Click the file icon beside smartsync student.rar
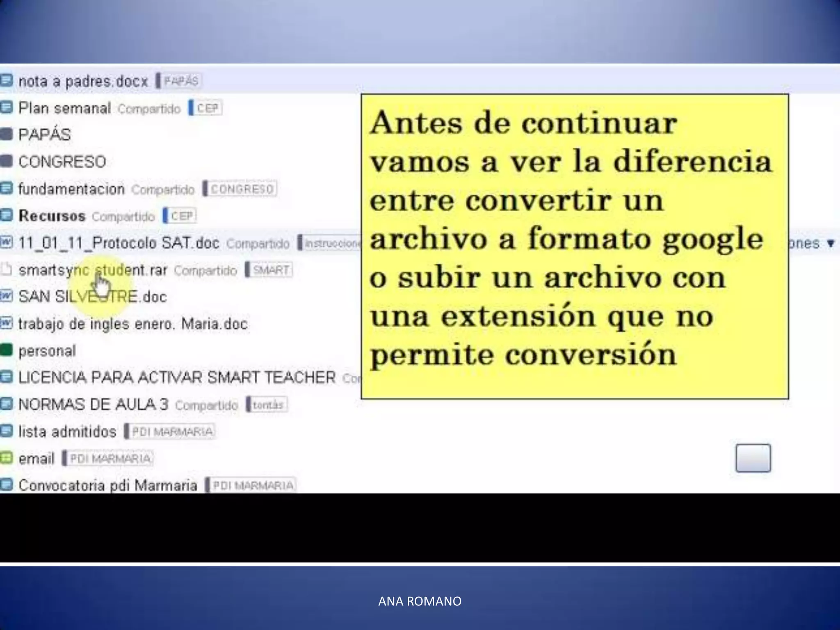 pyautogui.click(x=6, y=269)
